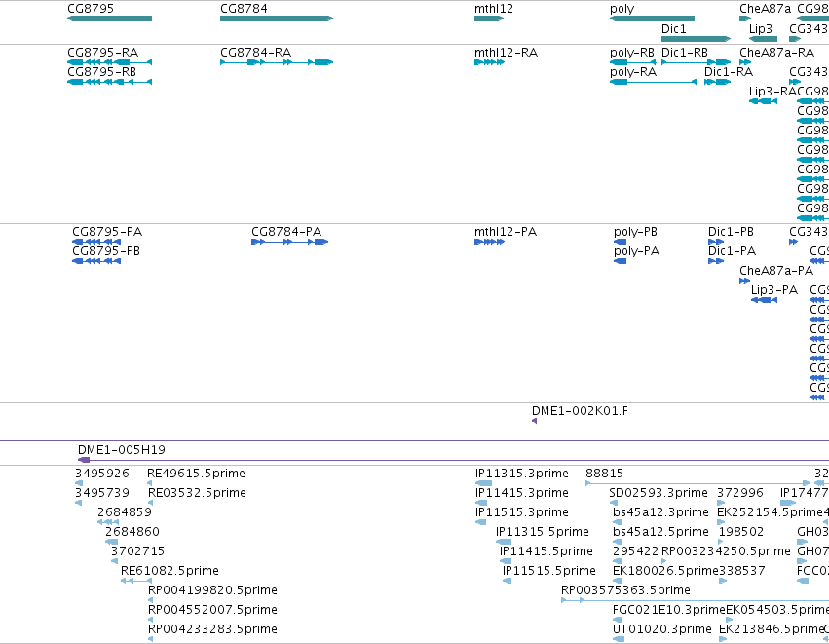The height and width of the screenshot is (644, 829).
Task: Select IP11315.3prime EST glyph
Action: click(x=483, y=483)
